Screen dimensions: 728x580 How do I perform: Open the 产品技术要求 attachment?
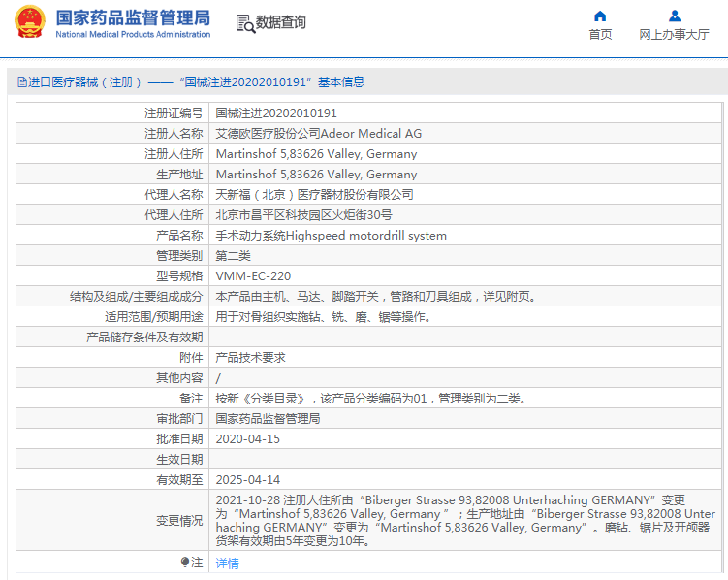click(x=250, y=357)
